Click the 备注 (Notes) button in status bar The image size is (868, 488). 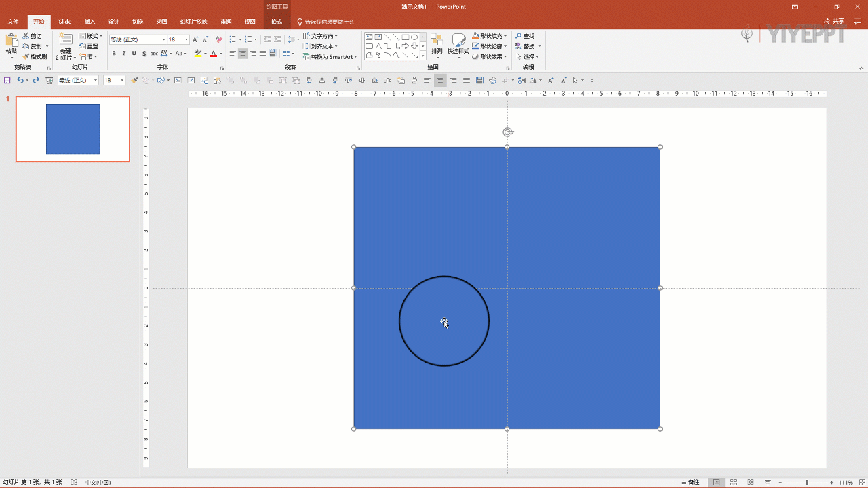pos(690,483)
